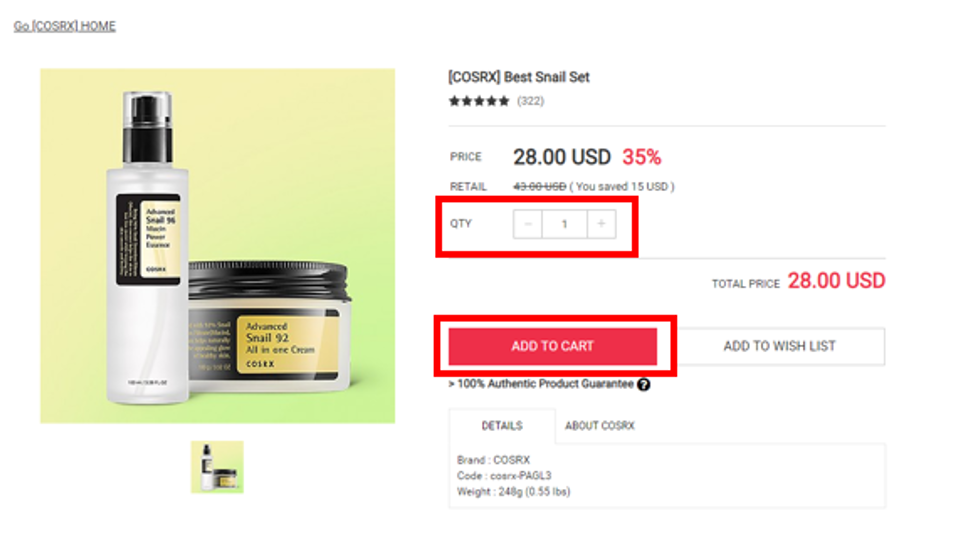This screenshot has height=534, width=975.
Task: Click the main product image
Action: point(218,246)
